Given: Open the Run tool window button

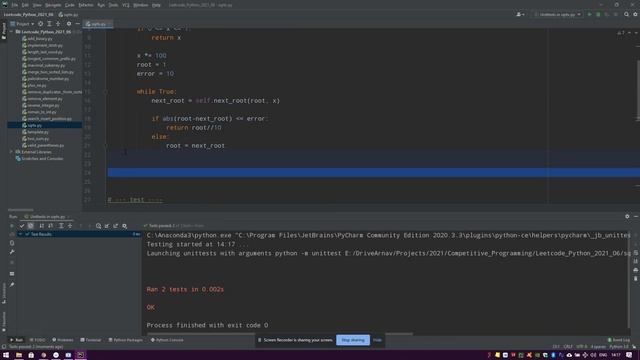Looking at the screenshot, I should click(17, 340).
